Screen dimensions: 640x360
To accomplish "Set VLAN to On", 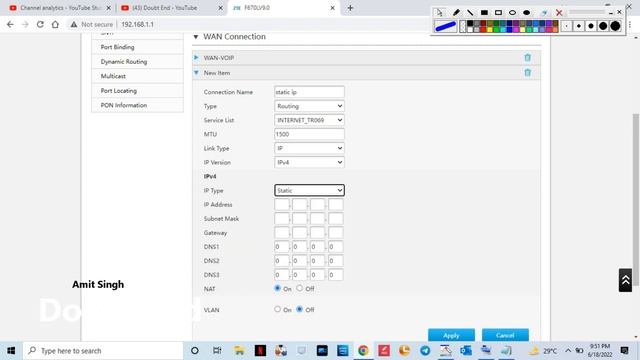I will click(x=278, y=309).
